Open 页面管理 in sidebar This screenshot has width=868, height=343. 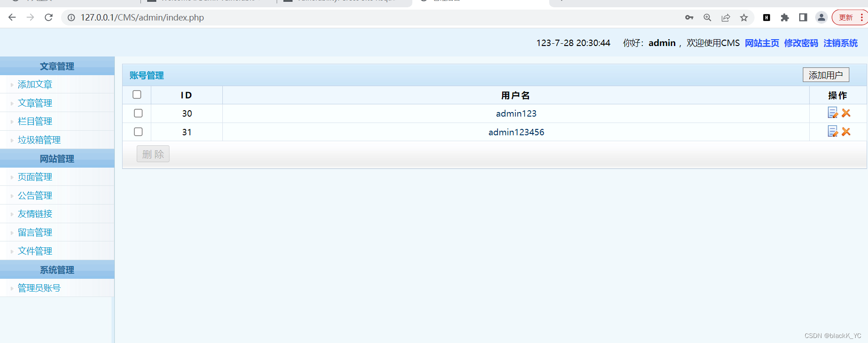[x=35, y=177]
